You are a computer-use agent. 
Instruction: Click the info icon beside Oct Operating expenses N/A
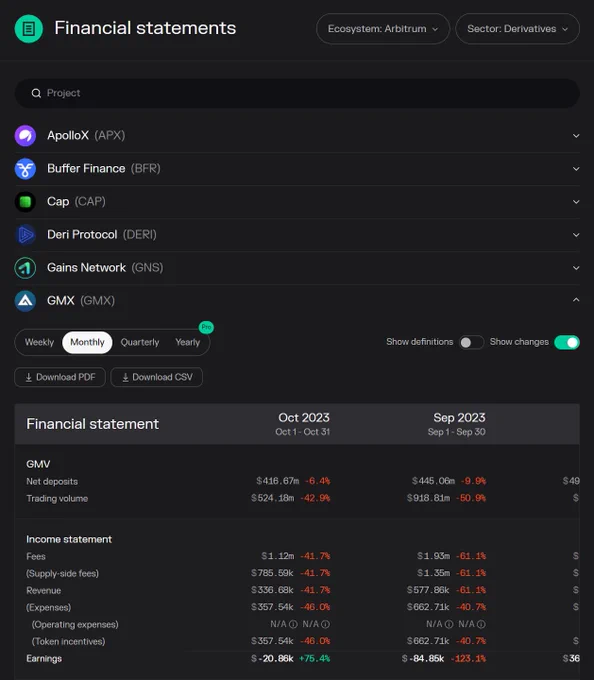[x=293, y=624]
